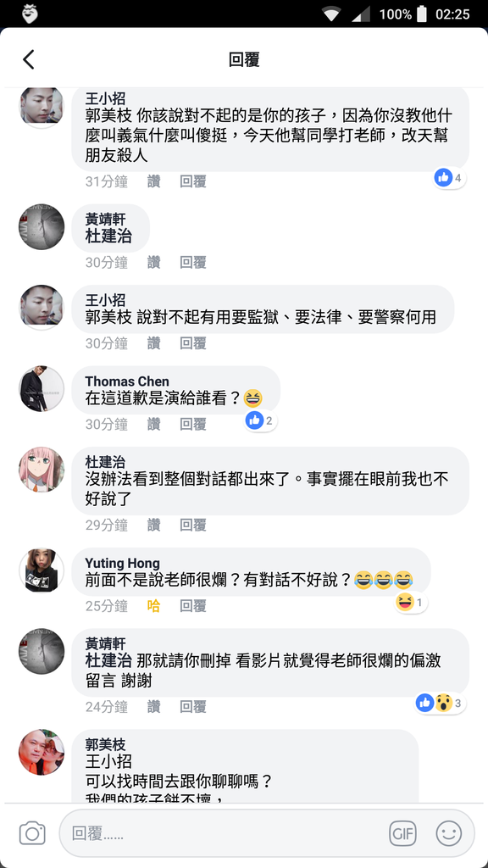Open 郭美枝's profile picture

42,752
